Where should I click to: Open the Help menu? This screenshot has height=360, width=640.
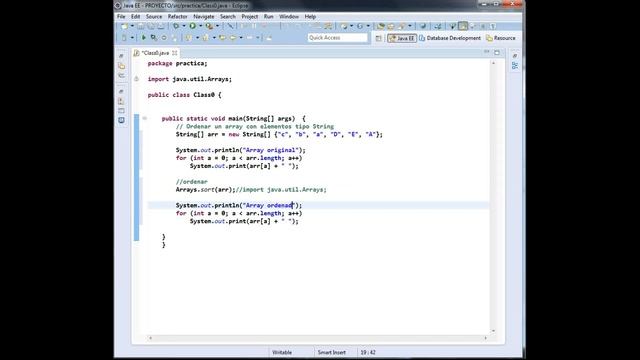click(310, 17)
